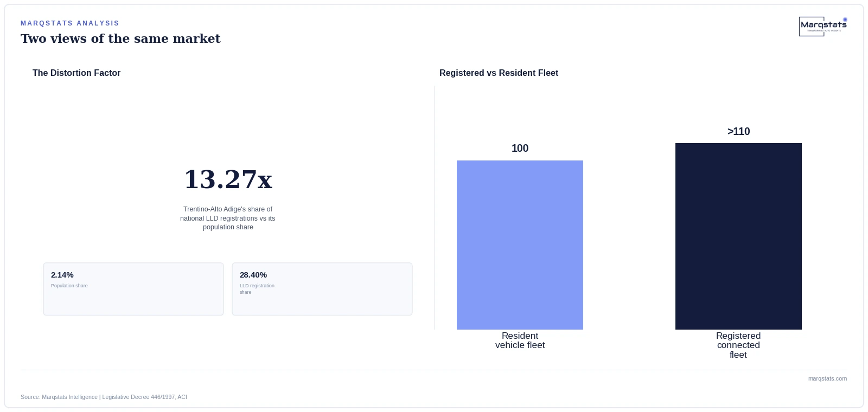Click the 2.14% Population share card
The height and width of the screenshot is (412, 868).
(133, 289)
